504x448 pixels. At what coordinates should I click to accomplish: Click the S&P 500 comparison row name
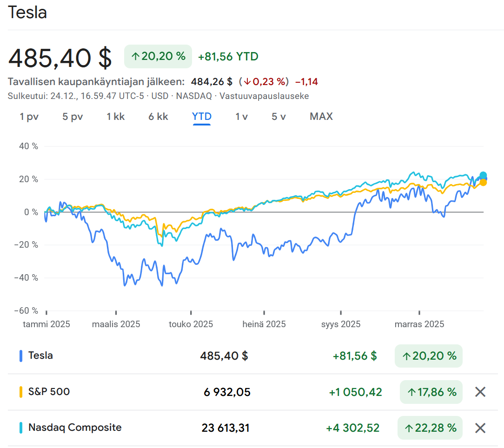pos(49,392)
